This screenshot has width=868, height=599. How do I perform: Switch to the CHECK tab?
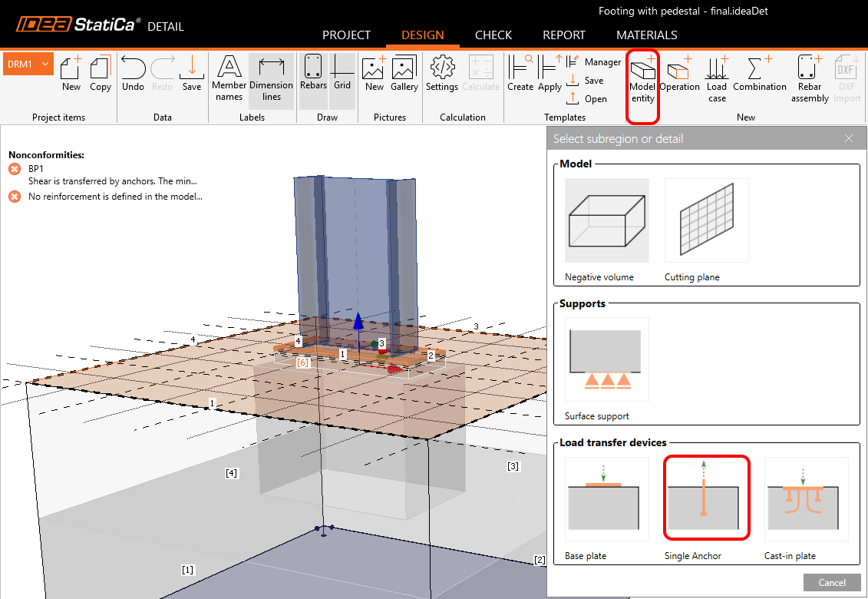click(493, 35)
